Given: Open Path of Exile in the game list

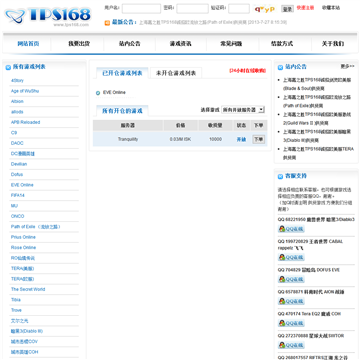Looking at the screenshot, I should pyautogui.click(x=36, y=227).
